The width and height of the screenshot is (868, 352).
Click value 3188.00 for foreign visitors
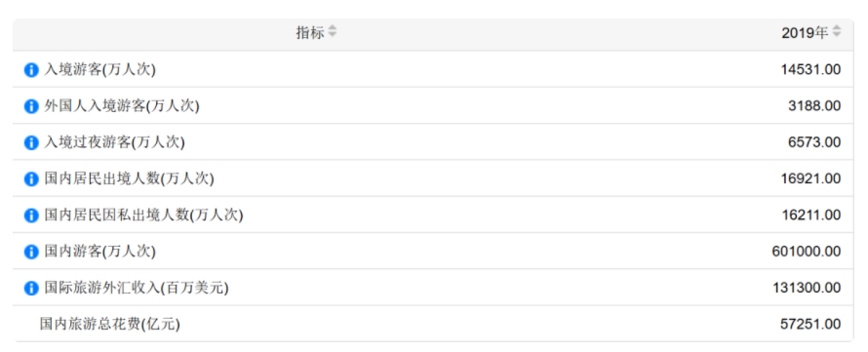pos(814,106)
